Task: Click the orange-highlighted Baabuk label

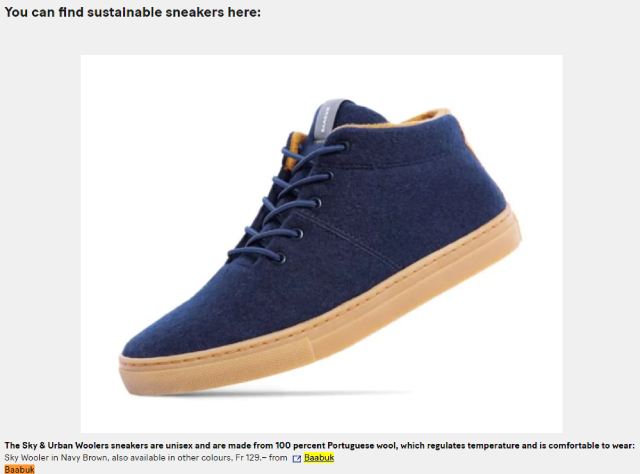Action: coord(20,470)
